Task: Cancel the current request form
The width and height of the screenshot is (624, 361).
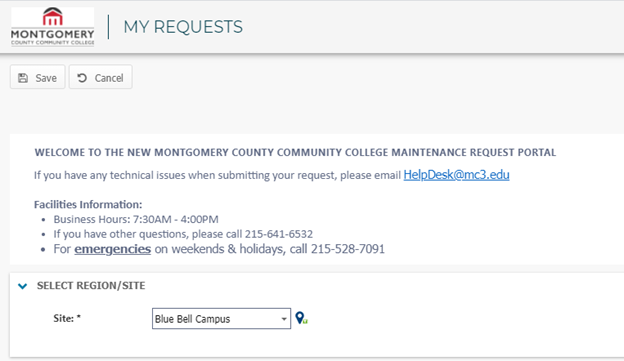Action: [101, 77]
